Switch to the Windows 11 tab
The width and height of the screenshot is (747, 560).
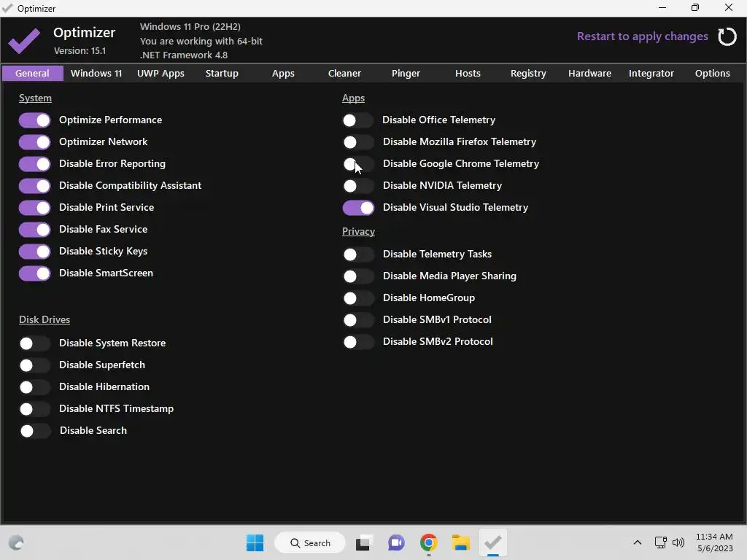tap(96, 74)
